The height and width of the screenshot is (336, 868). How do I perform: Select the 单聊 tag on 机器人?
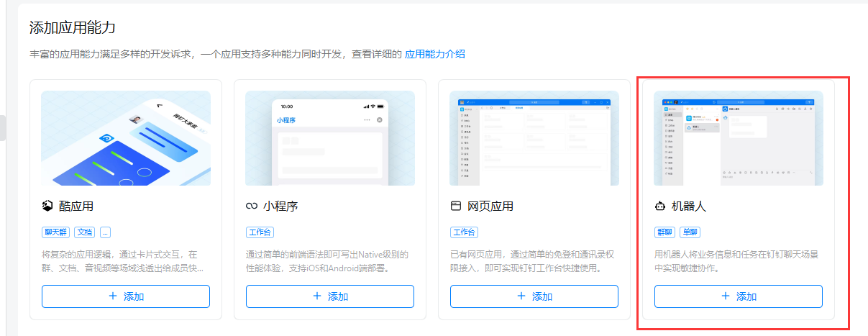pyautogui.click(x=690, y=232)
